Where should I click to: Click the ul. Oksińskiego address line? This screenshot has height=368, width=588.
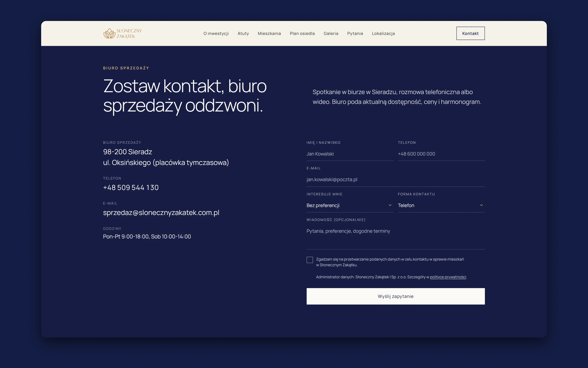point(166,163)
